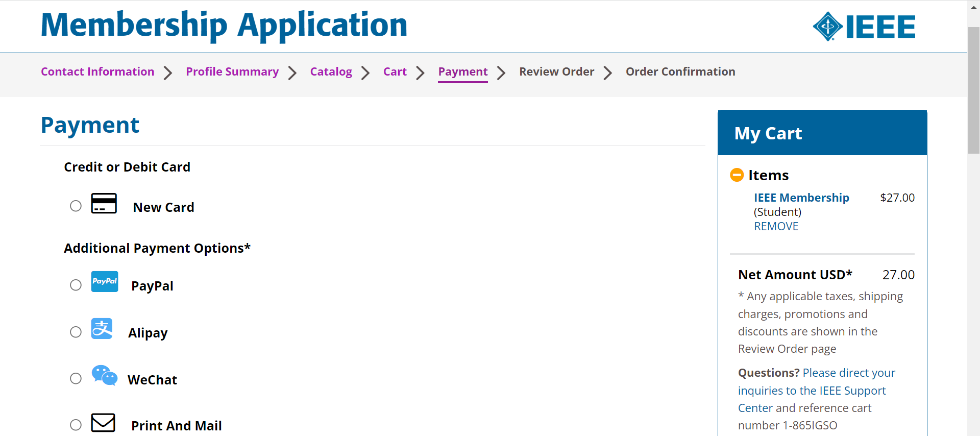Viewport: 980px width, 436px height.
Task: Return to the Catalog step
Action: 331,71
